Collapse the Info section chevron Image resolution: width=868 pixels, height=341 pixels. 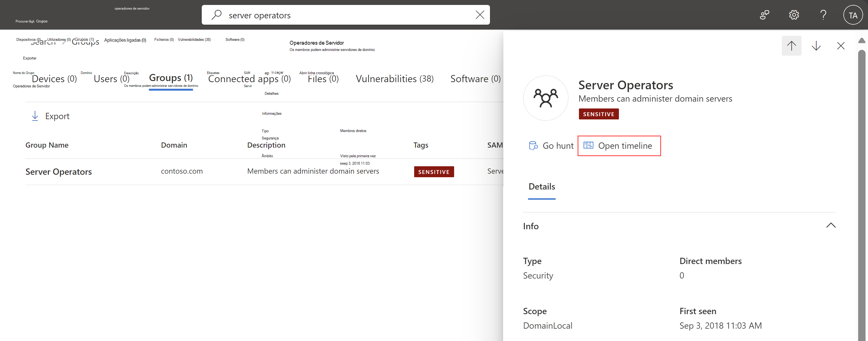coord(830,226)
